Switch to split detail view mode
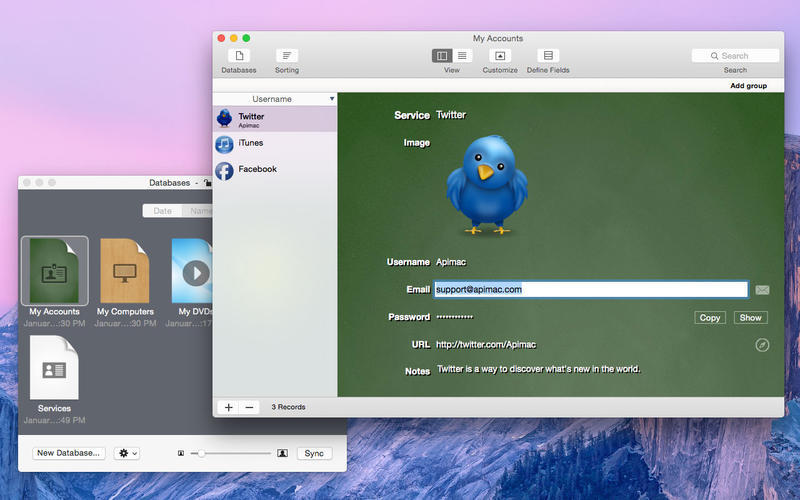The image size is (800, 500). click(x=442, y=56)
